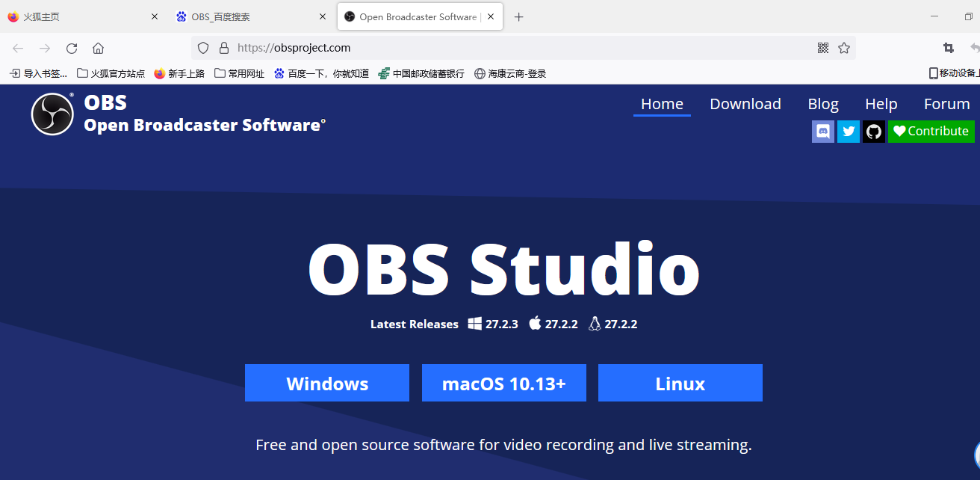View site security lock icon
980x480 pixels.
pos(223,48)
